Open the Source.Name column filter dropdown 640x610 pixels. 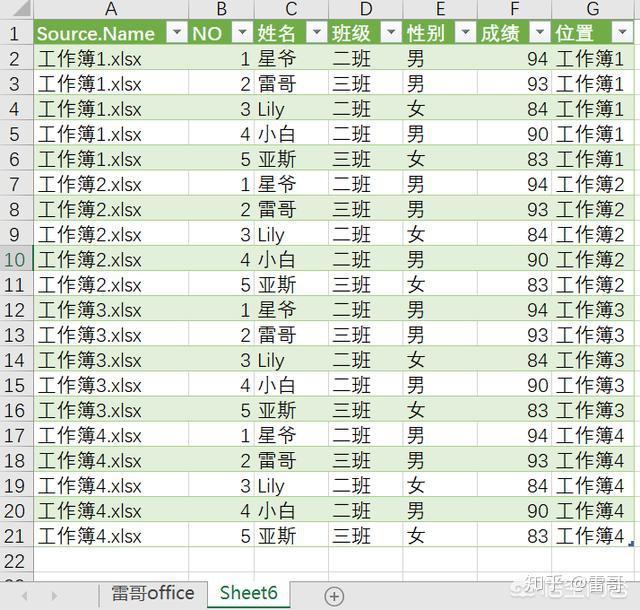pyautogui.click(x=177, y=32)
